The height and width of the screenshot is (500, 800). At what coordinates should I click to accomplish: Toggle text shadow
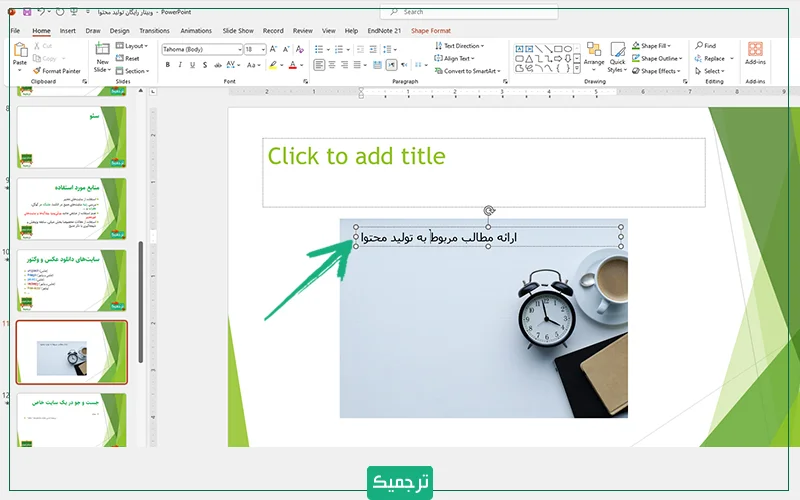tap(205, 65)
